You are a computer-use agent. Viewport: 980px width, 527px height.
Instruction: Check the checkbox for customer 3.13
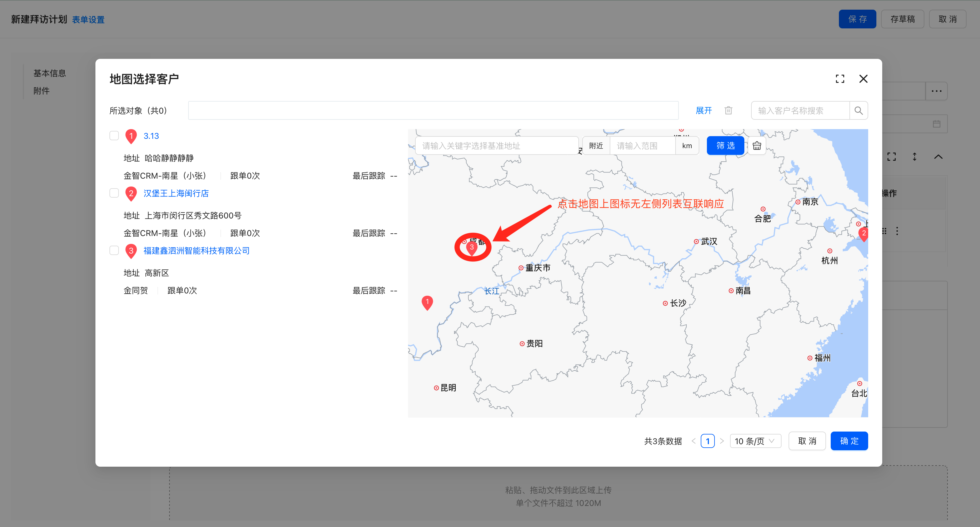click(x=114, y=136)
